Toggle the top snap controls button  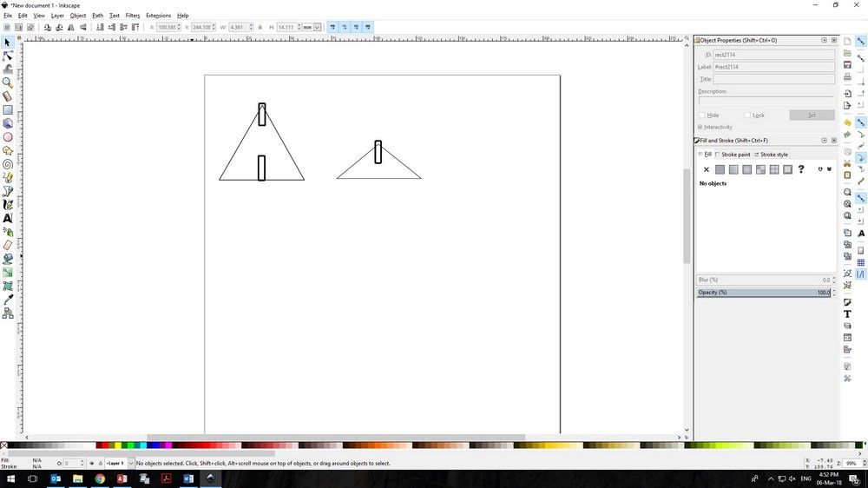(861, 42)
